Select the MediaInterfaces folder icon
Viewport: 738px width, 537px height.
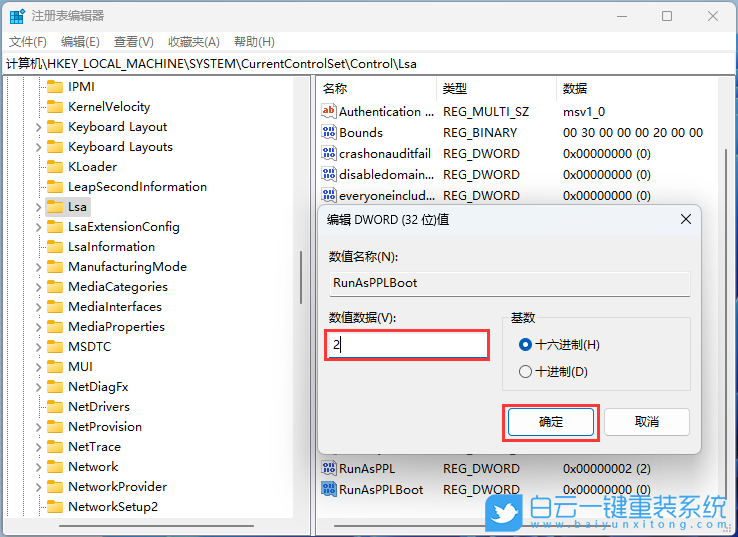click(55, 307)
